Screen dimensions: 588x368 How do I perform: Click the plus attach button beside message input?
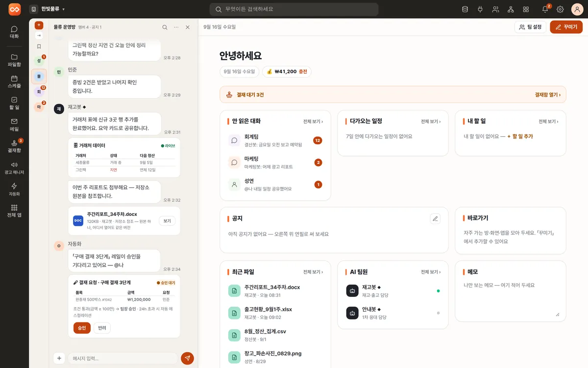tap(59, 358)
